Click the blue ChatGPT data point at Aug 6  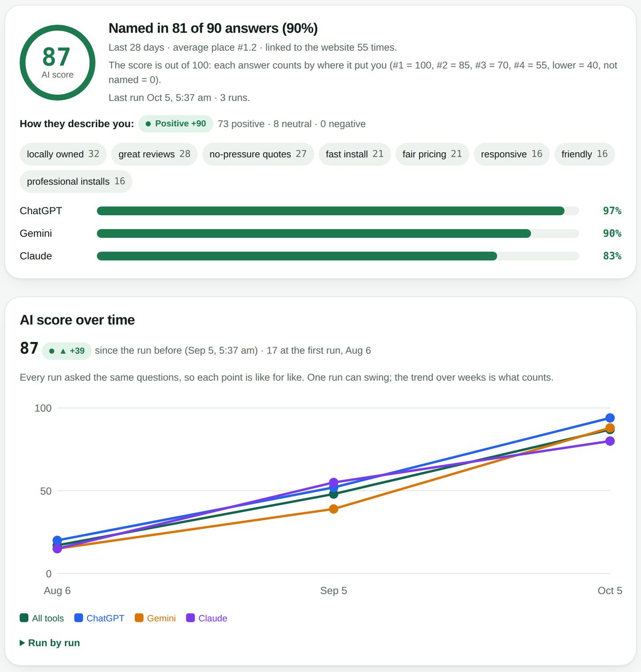tap(58, 540)
